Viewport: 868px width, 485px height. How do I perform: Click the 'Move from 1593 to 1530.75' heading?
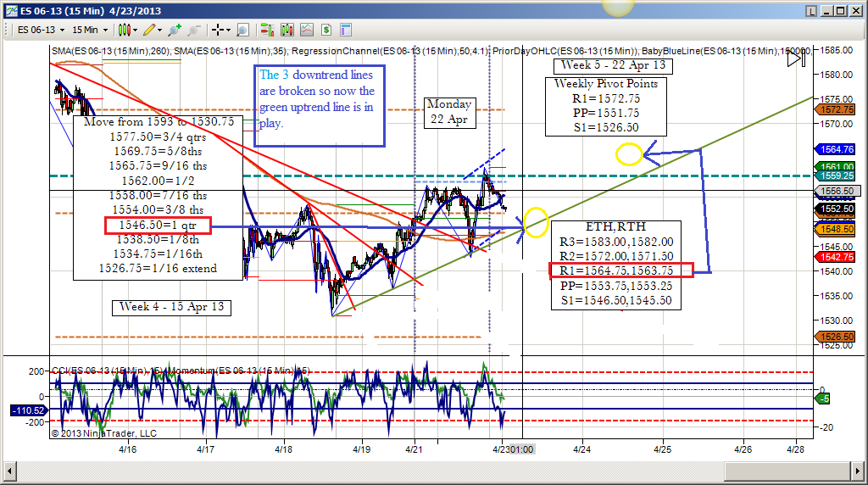tap(159, 122)
